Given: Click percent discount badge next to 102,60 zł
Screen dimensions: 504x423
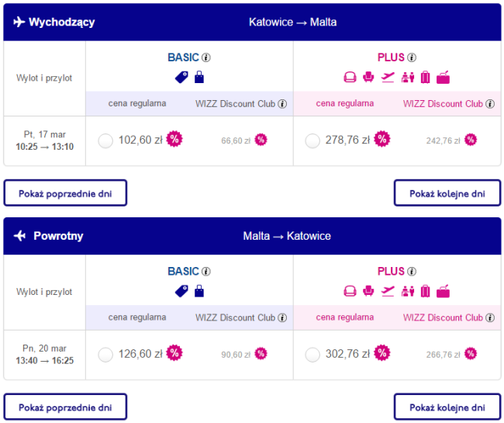Looking at the screenshot, I should [174, 139].
